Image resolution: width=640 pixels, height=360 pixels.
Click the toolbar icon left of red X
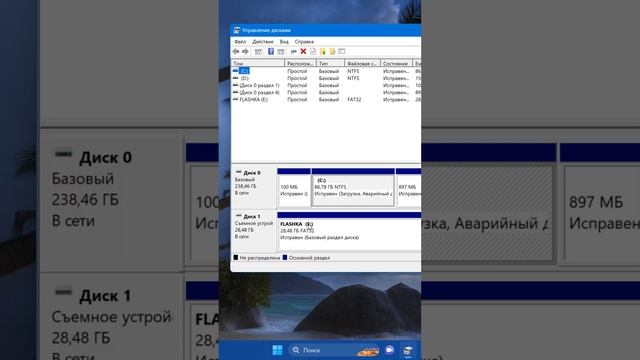293,51
